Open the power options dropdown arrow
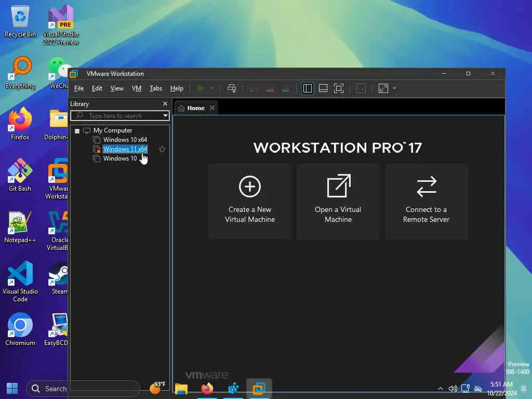532x399 pixels. coord(212,88)
